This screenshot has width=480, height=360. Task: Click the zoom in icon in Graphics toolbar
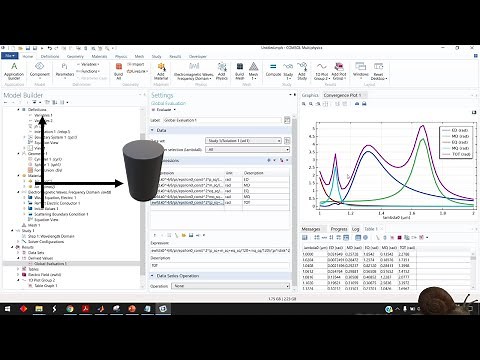coord(304,104)
